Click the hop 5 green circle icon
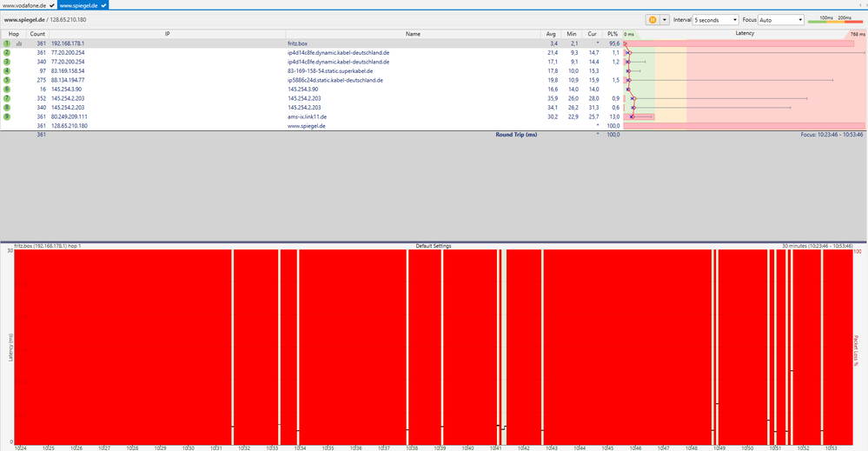Image resolution: width=868 pixels, height=451 pixels. click(7, 80)
